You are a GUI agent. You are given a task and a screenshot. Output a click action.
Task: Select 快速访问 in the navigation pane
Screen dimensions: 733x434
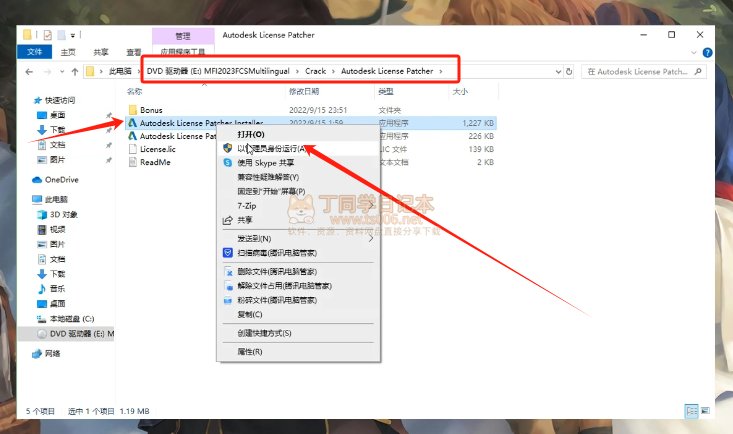click(x=60, y=100)
